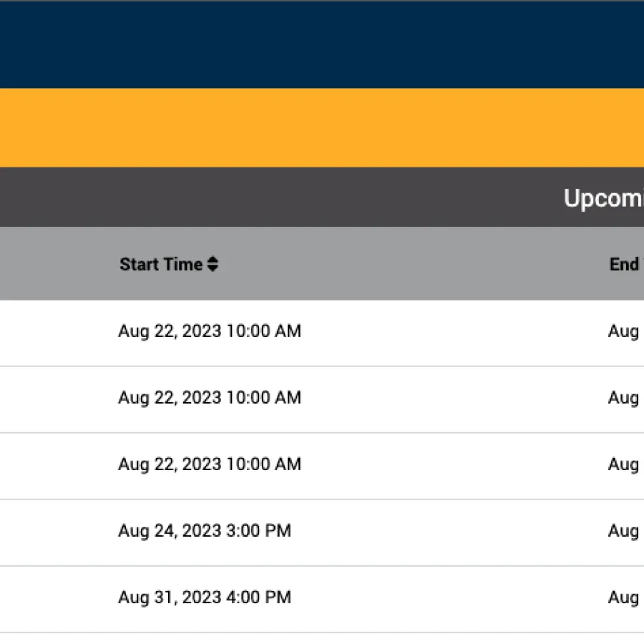The height and width of the screenshot is (644, 644).
Task: Select the Aug 24, 2023 3:00 PM entry
Action: (x=205, y=531)
